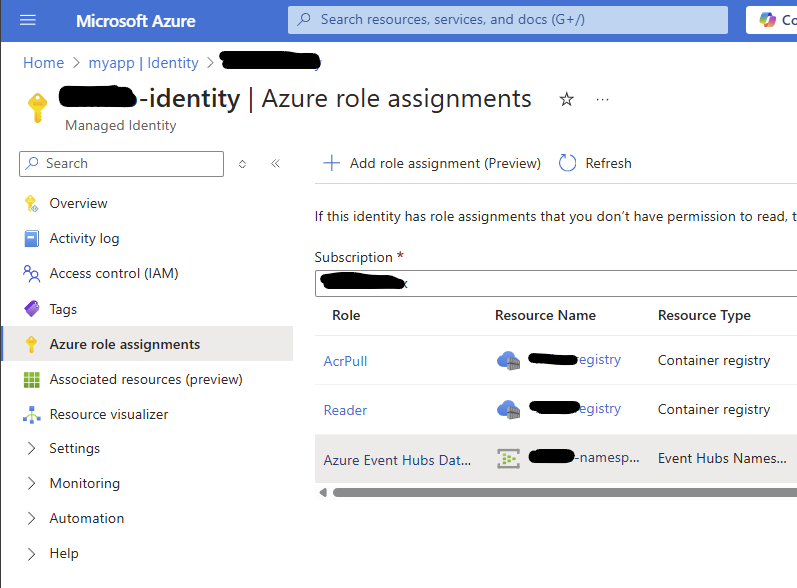Click the Access control people icon

(32, 273)
